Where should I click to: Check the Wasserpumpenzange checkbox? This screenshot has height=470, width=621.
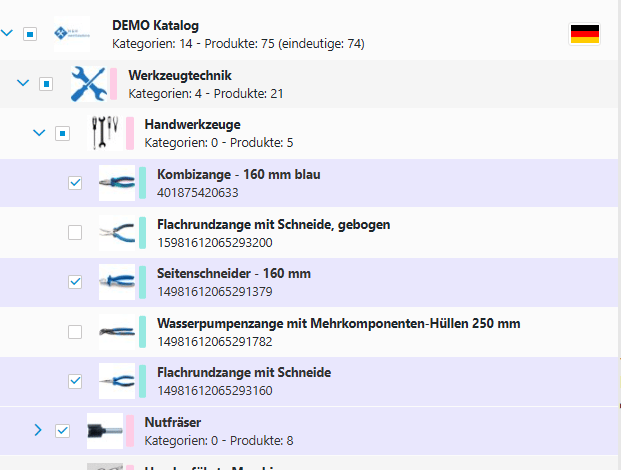[75, 332]
